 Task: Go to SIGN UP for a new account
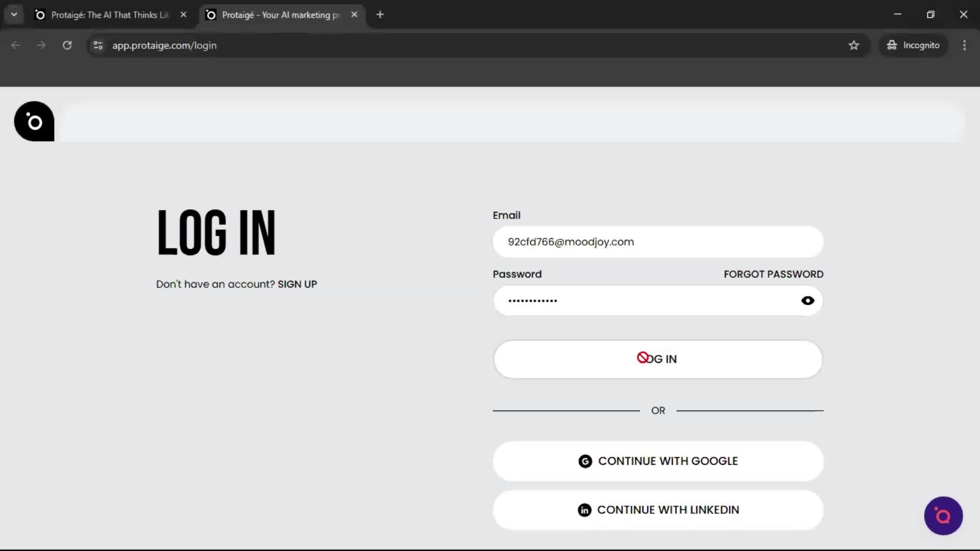pos(297,284)
